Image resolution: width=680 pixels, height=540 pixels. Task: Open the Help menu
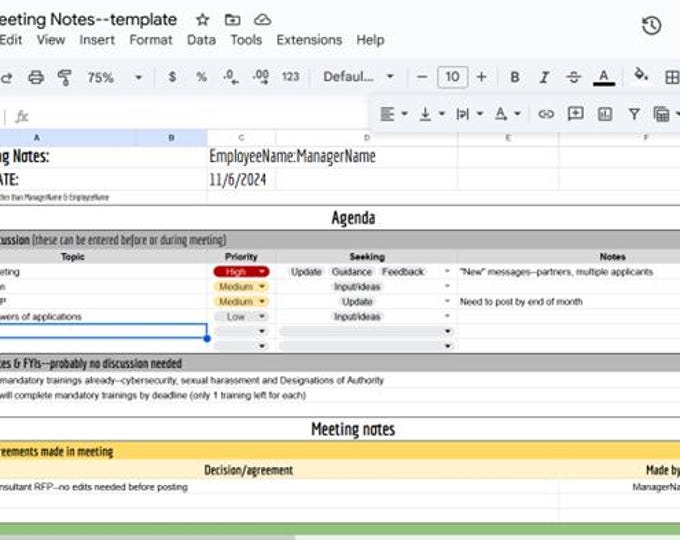(370, 40)
